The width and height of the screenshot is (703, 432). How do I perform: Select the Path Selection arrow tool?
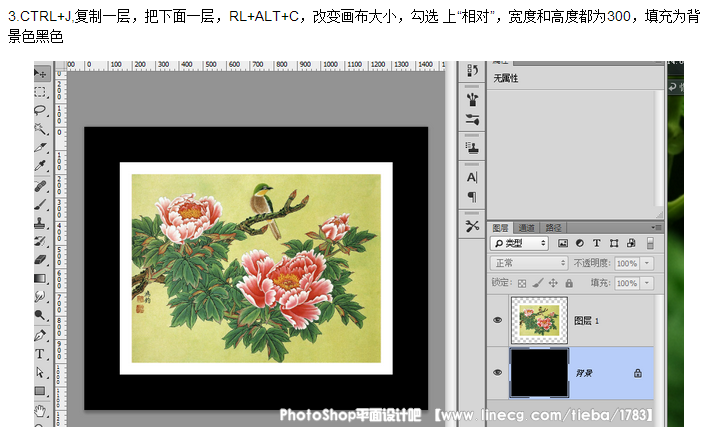pos(41,372)
